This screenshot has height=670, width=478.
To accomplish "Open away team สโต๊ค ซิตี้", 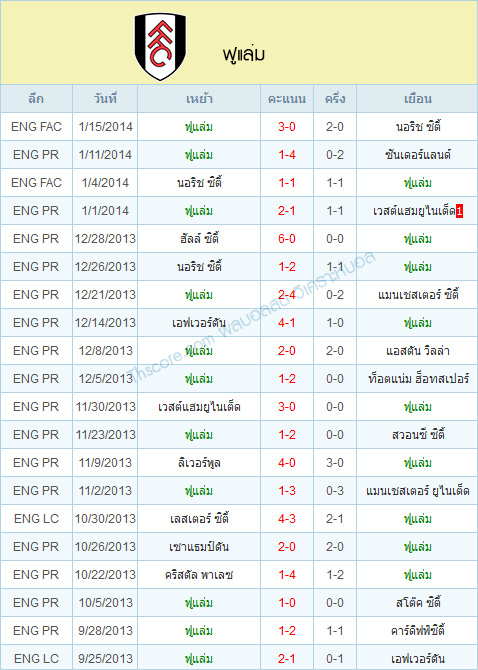I will 418,603.
